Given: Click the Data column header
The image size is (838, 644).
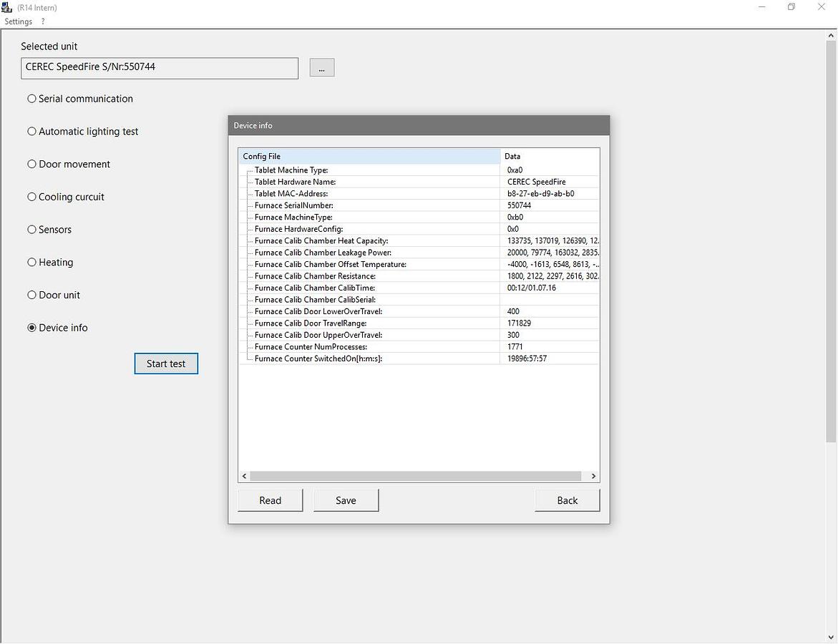Looking at the screenshot, I should pos(548,156).
